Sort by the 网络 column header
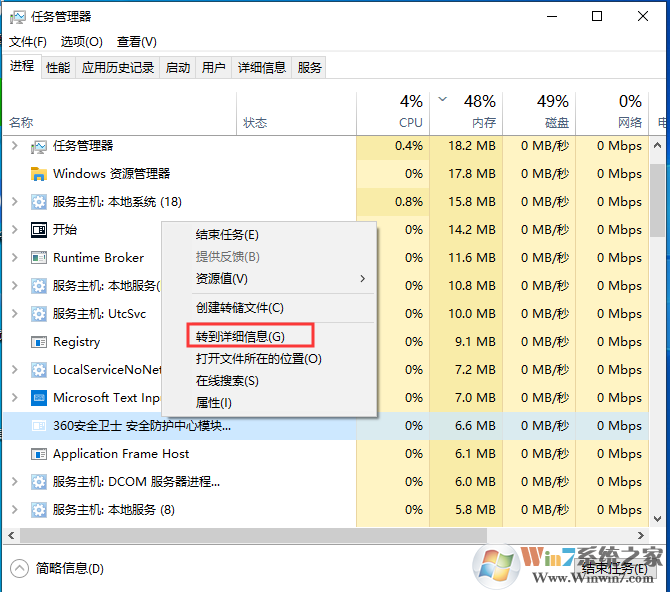Viewport: 670px width, 592px height. tap(612, 113)
